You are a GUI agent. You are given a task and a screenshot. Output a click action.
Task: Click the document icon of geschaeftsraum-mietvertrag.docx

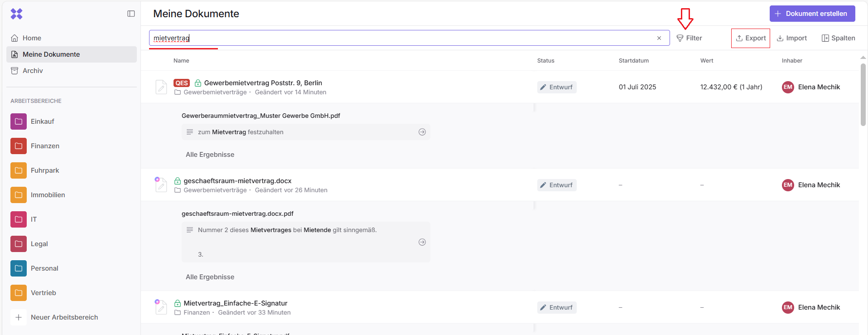tap(161, 184)
